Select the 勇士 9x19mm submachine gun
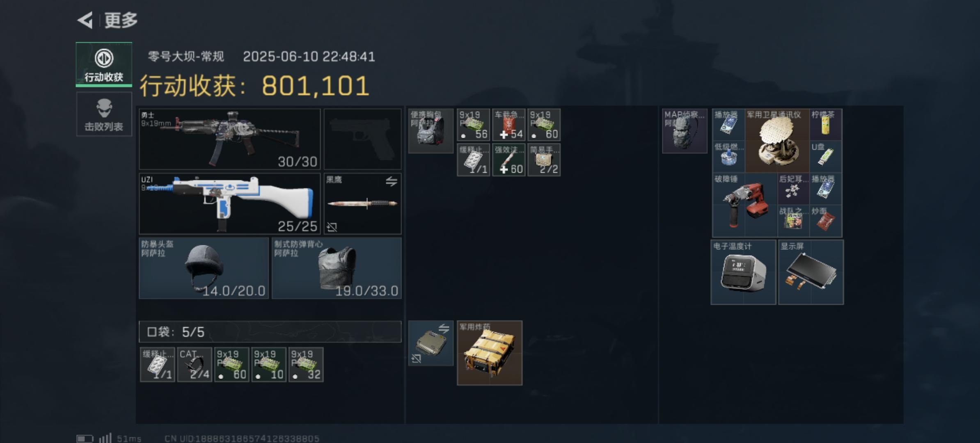The image size is (980, 443). click(229, 139)
